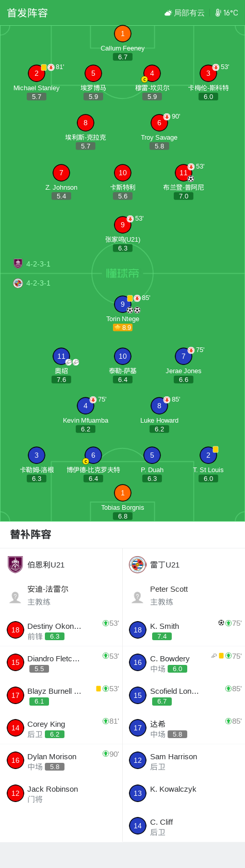This screenshot has width=245, height=868.
Task: Tap goalkeeper Callum Feeney's number 1 icon
Action: coord(123,34)
